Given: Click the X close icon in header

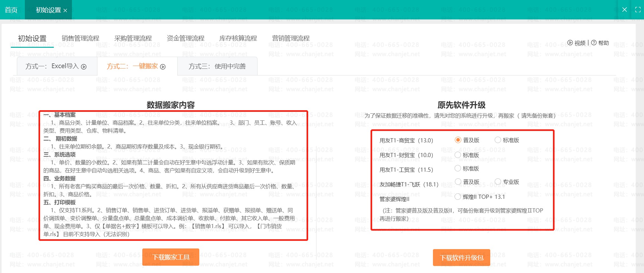Looking at the screenshot, I should 625,10.
